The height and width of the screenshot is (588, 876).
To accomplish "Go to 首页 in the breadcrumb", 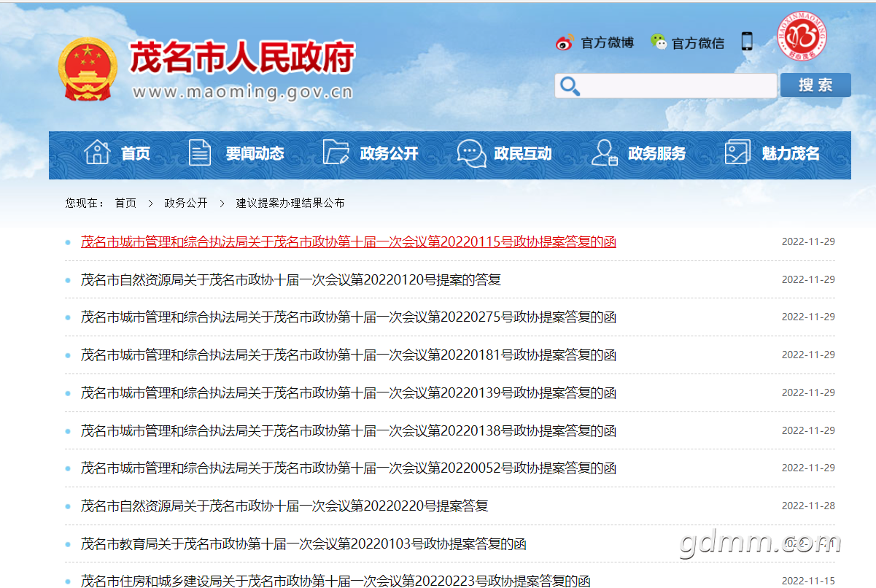I will (125, 203).
